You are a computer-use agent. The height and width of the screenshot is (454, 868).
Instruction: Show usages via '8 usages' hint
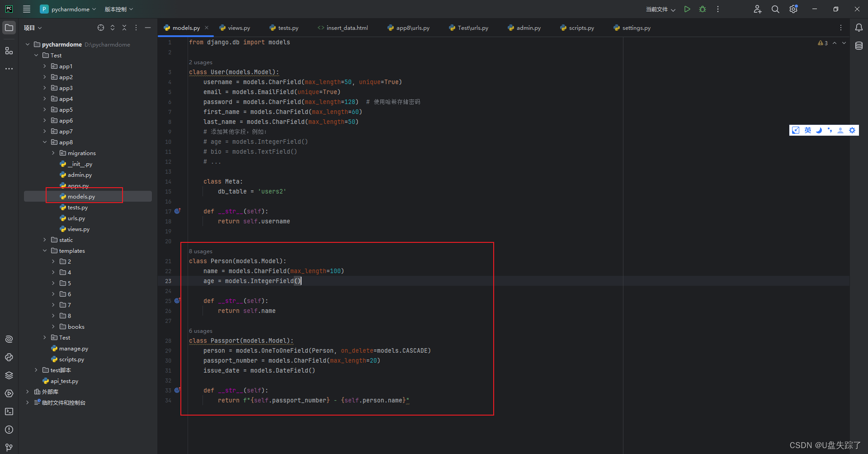[201, 251]
